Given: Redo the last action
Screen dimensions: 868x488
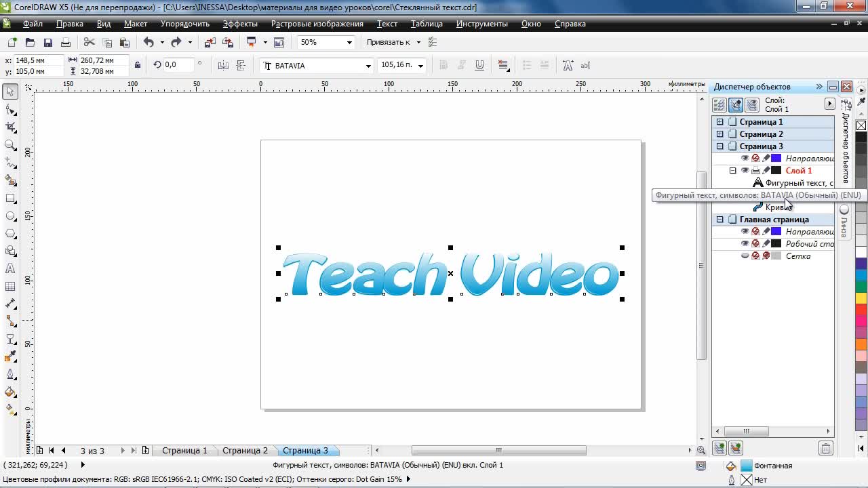Looking at the screenshot, I should point(176,42).
